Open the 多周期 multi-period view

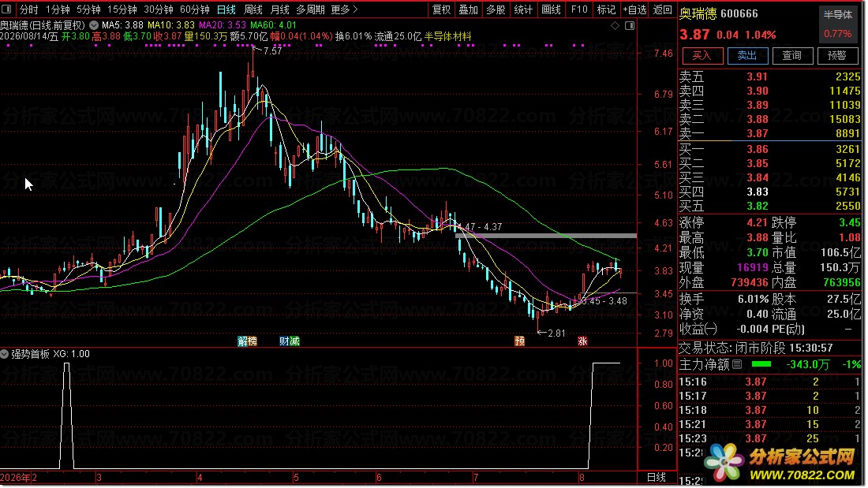[310, 9]
